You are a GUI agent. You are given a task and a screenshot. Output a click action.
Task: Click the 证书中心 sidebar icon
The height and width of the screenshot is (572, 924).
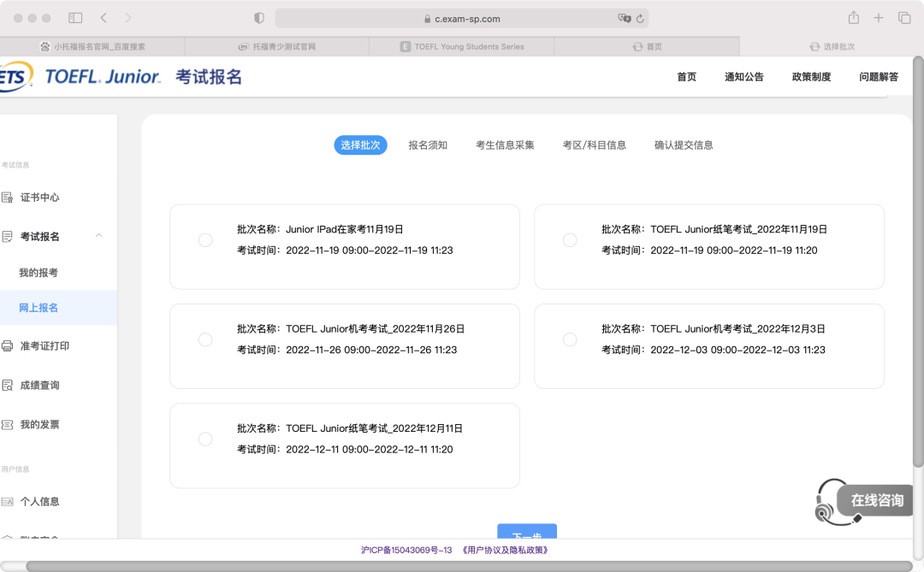click(7, 198)
